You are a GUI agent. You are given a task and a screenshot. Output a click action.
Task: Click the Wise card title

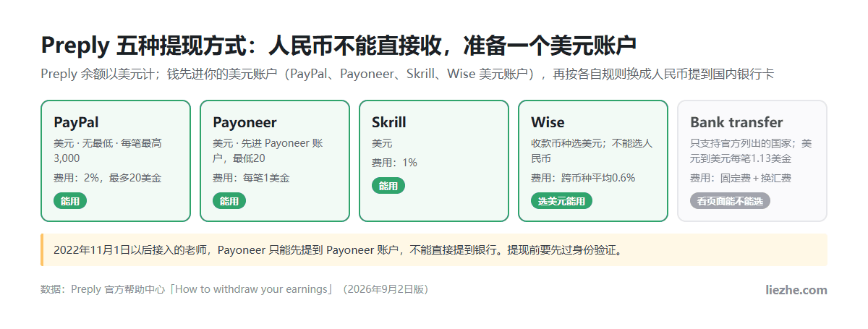tap(548, 122)
